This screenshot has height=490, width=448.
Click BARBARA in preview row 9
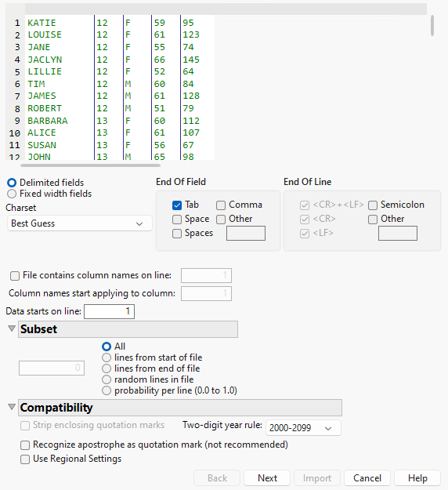tap(48, 121)
